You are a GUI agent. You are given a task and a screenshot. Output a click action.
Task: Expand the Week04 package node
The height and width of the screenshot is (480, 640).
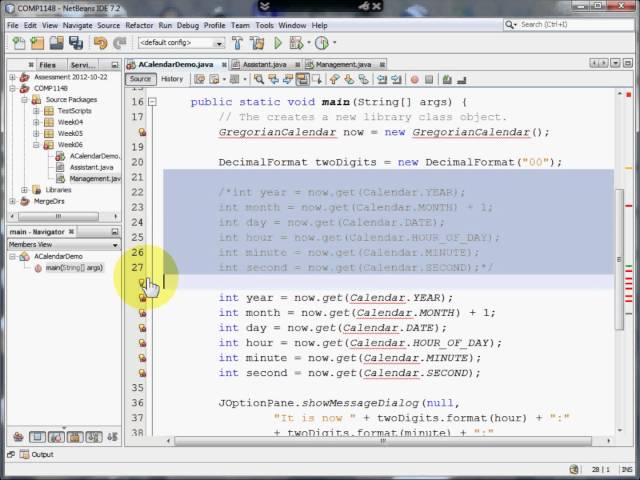[36, 122]
